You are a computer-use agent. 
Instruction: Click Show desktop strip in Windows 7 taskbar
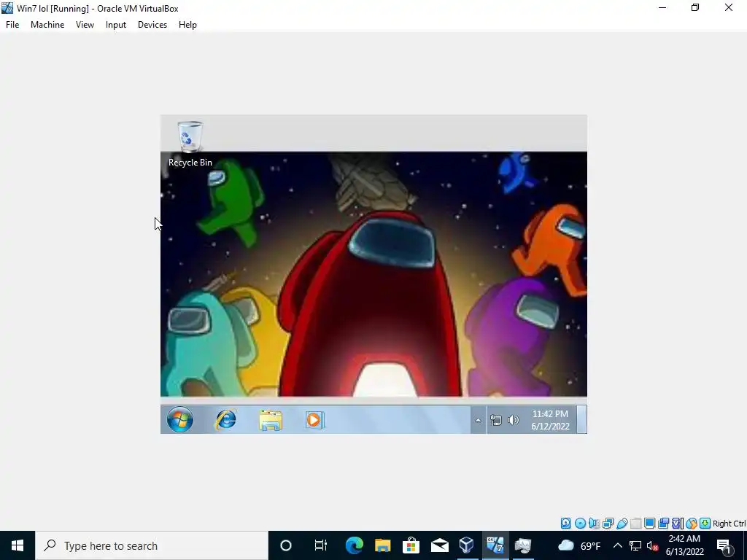(x=581, y=419)
